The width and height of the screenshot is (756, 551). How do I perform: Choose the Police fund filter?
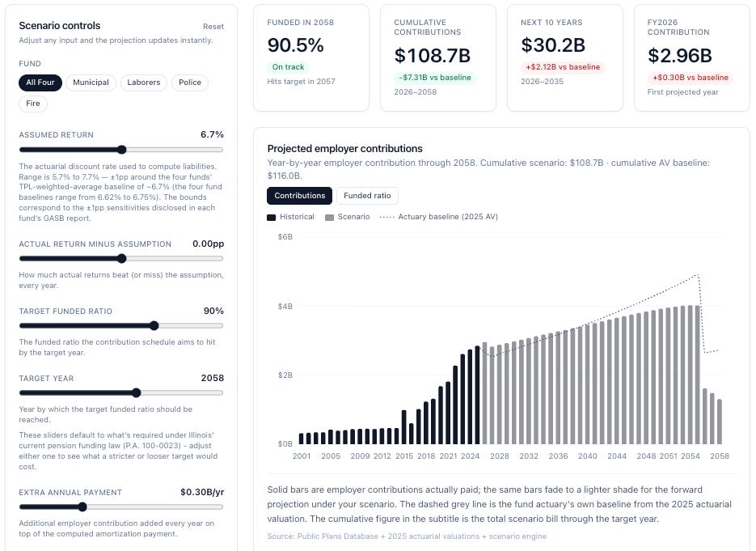pos(190,83)
